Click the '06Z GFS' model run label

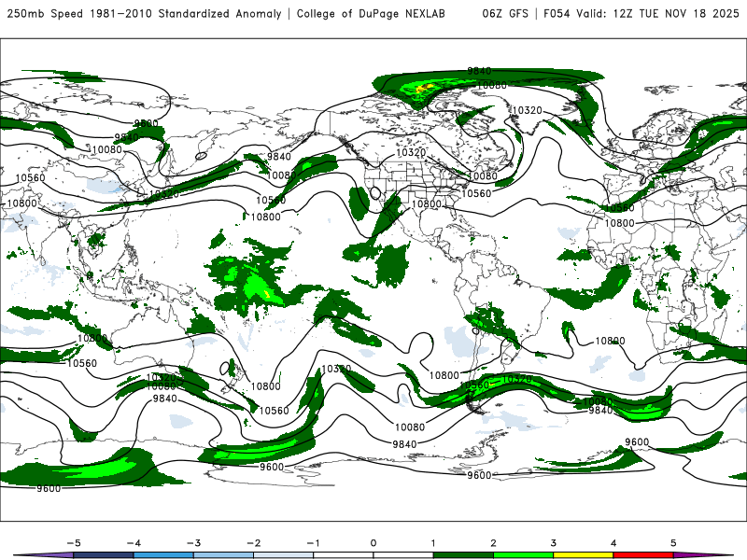[505, 14]
